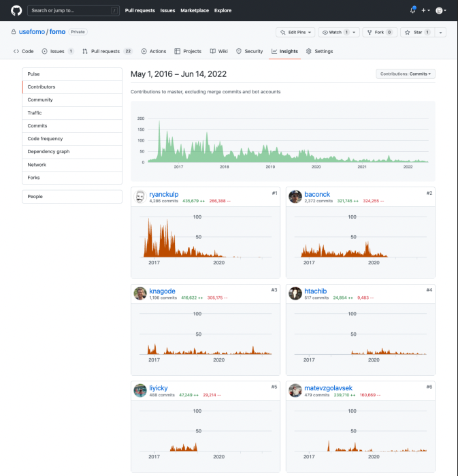Star the repository
Viewport: 458px width, 476px height.
pyautogui.click(x=418, y=32)
